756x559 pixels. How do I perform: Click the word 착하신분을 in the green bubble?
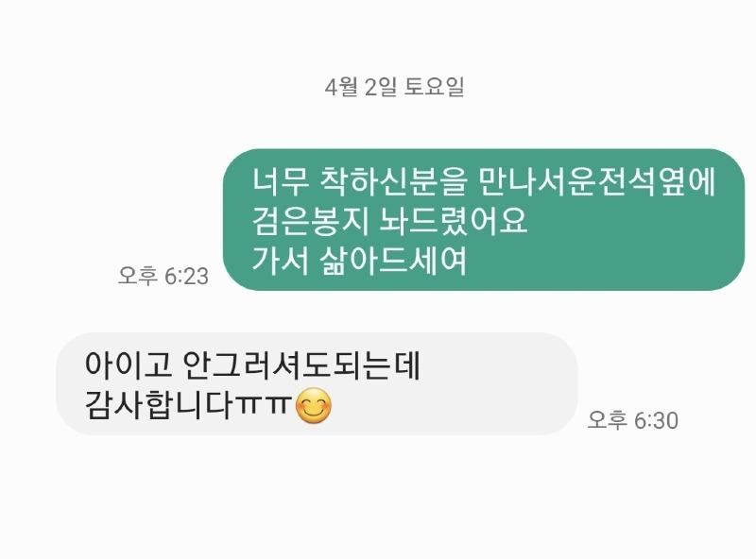click(x=393, y=181)
